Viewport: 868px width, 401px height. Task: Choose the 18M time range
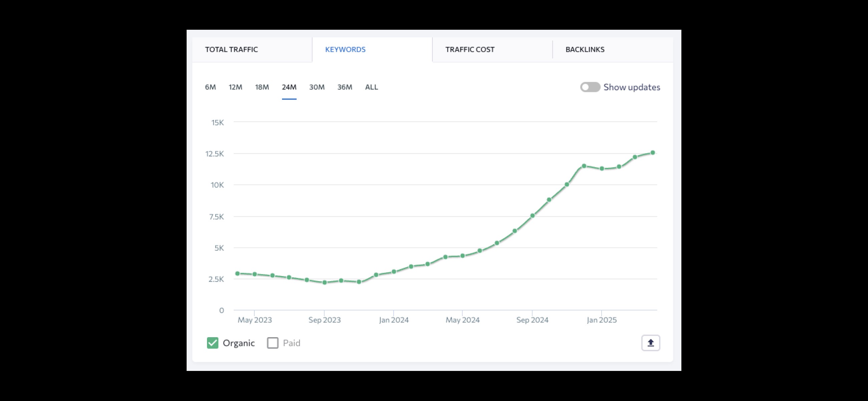[262, 87]
